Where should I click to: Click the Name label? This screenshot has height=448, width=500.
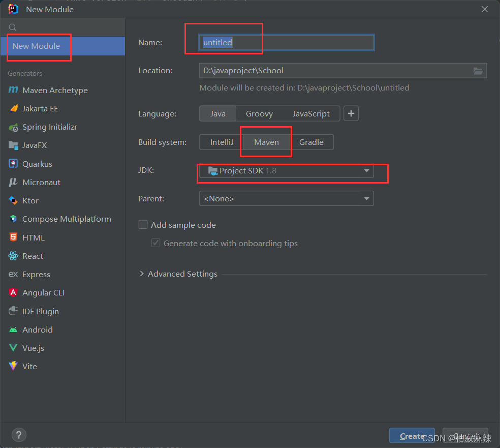tap(150, 42)
